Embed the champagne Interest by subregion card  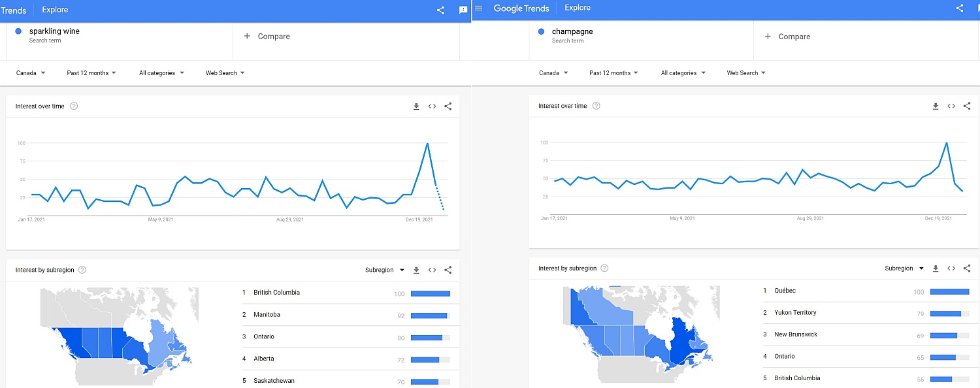951,268
